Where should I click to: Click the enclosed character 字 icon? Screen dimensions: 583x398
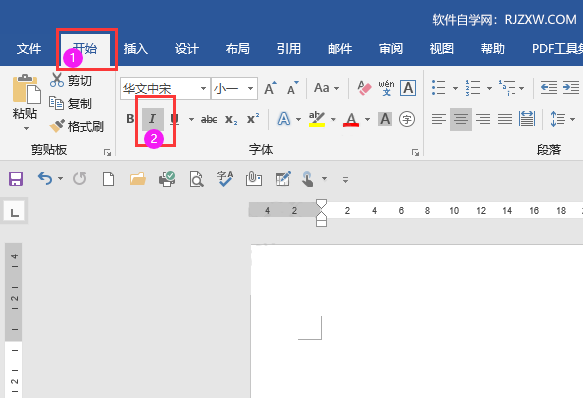407,119
